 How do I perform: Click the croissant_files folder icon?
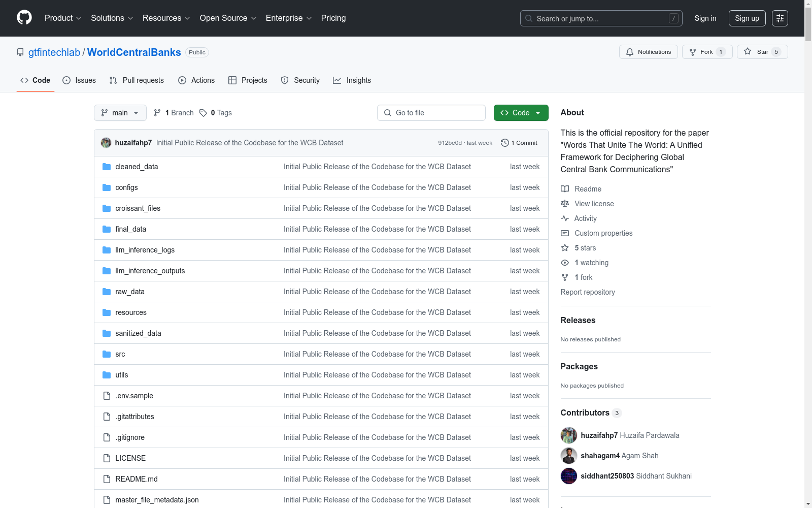107,208
